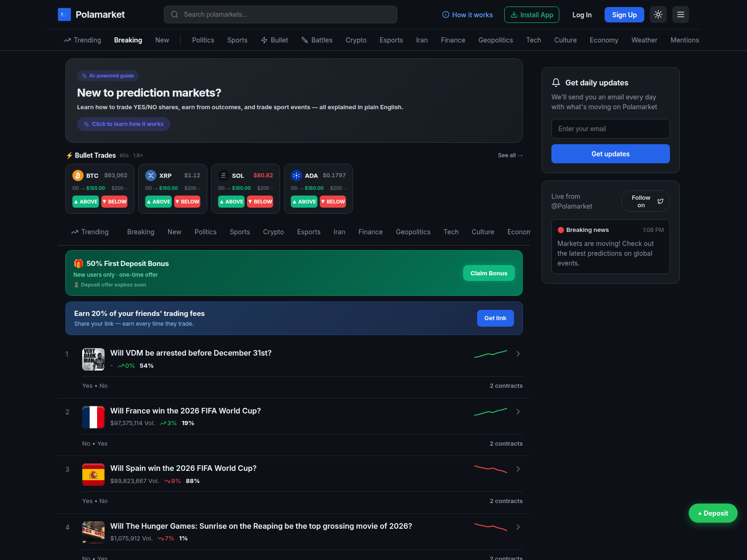Open the France flag market thumbnail
The height and width of the screenshot is (560, 747).
tap(93, 417)
